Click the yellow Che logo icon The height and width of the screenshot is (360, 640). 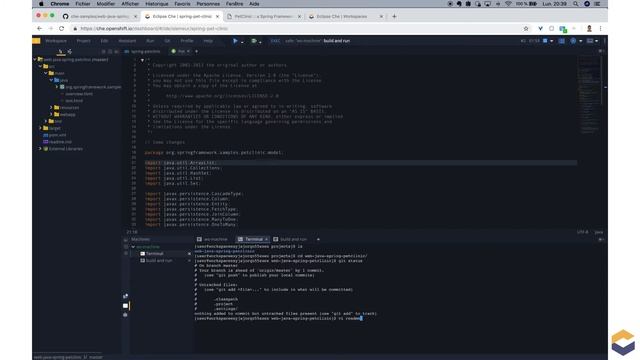[36, 41]
